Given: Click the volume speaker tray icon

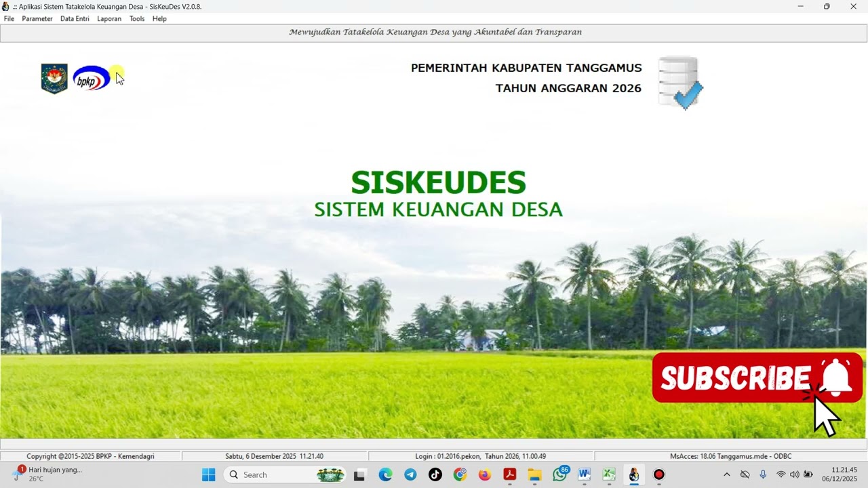Looking at the screenshot, I should click(795, 474).
